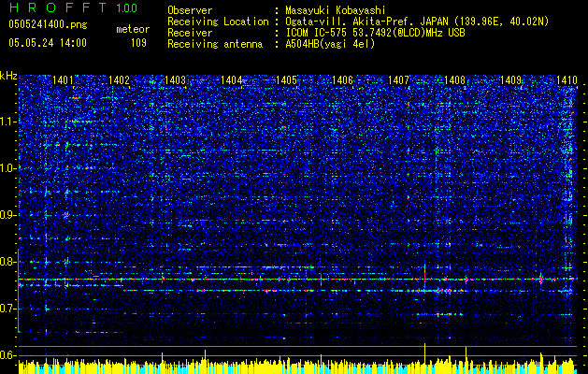
Task: Click the date stamp 05.05.24 14:00
Action: pos(48,43)
